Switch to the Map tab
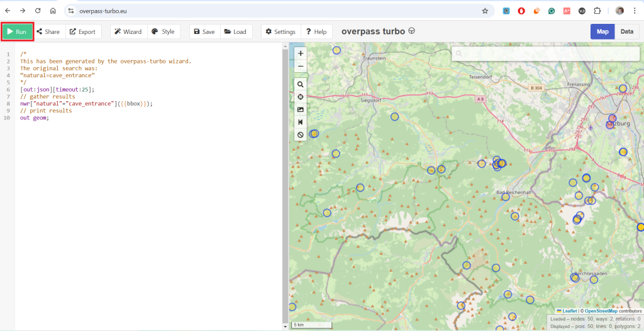 pos(602,31)
